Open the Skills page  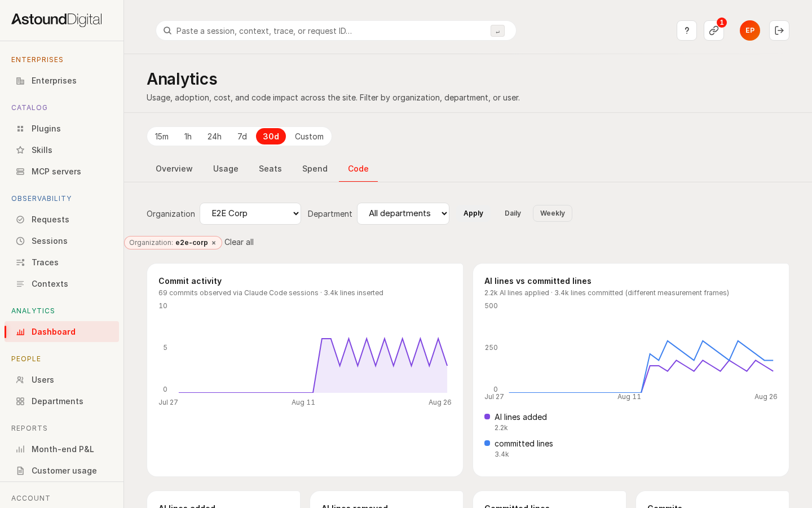pos(61,150)
